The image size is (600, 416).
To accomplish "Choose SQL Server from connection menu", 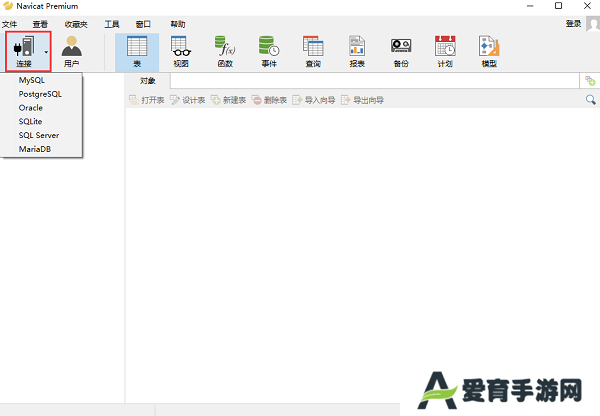I will 41,135.
